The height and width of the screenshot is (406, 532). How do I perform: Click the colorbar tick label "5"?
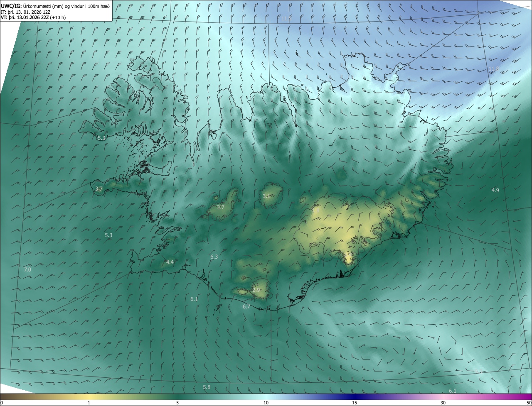177,403
